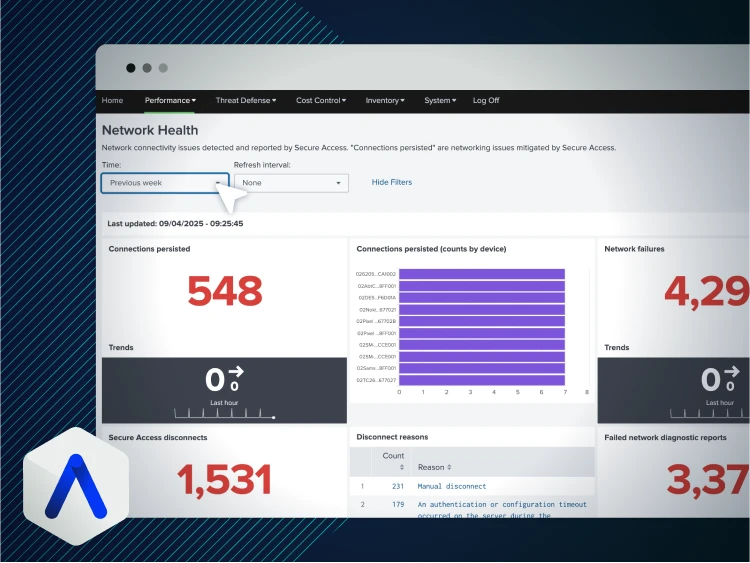
Task: Click the top chart bar for 026205…CAI002
Action: (x=482, y=274)
